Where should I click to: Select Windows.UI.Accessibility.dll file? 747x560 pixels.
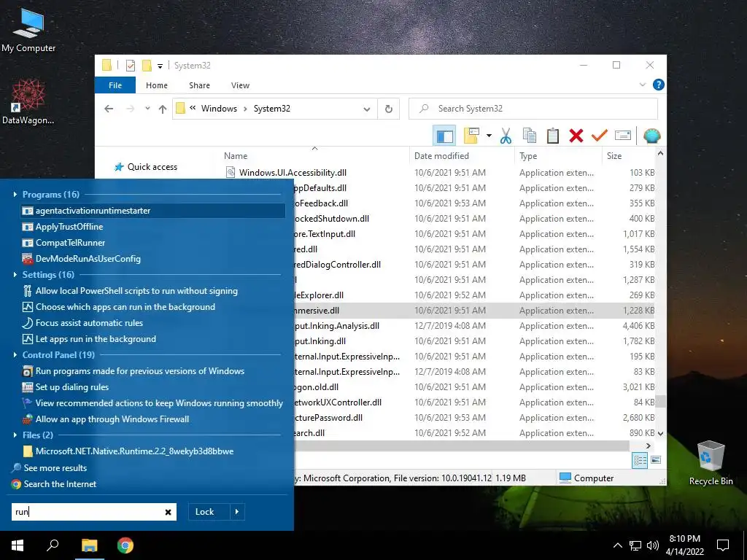[x=293, y=172]
